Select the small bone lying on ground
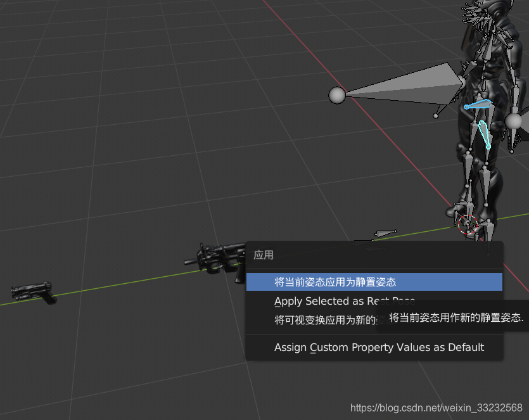Image resolution: width=529 pixels, height=420 pixels. 385,232
